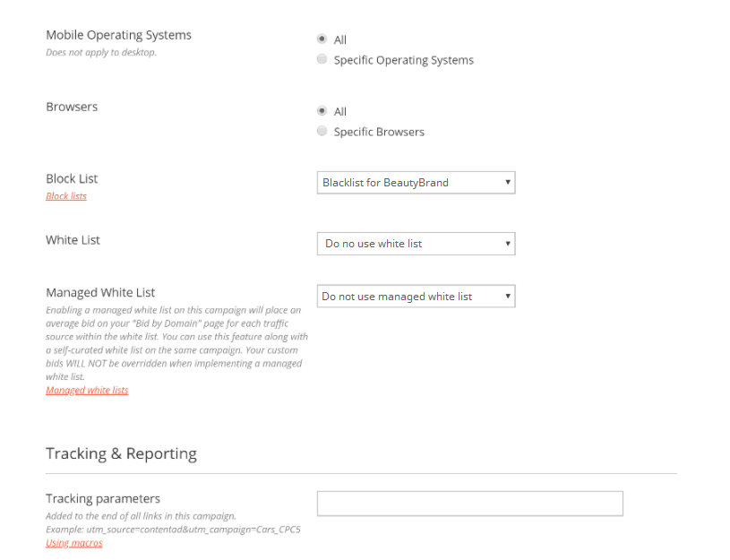Select All radio for Mobile Operating Systems
The height and width of the screenshot is (560, 730).
322,39
